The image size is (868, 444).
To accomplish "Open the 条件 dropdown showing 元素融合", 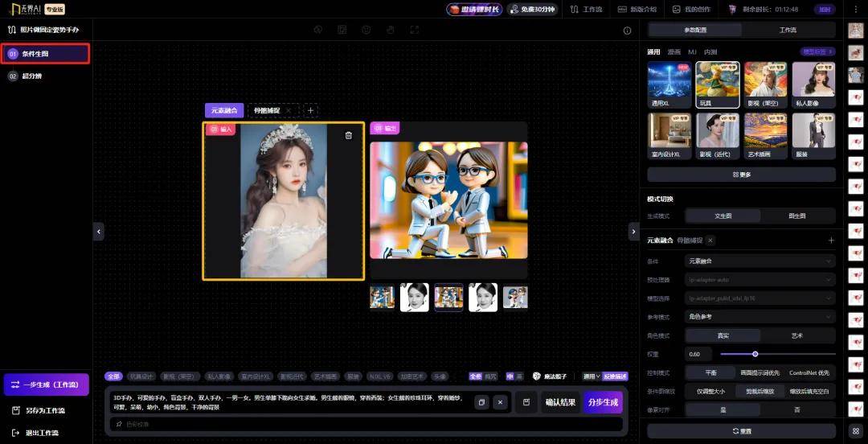I will pos(759,261).
